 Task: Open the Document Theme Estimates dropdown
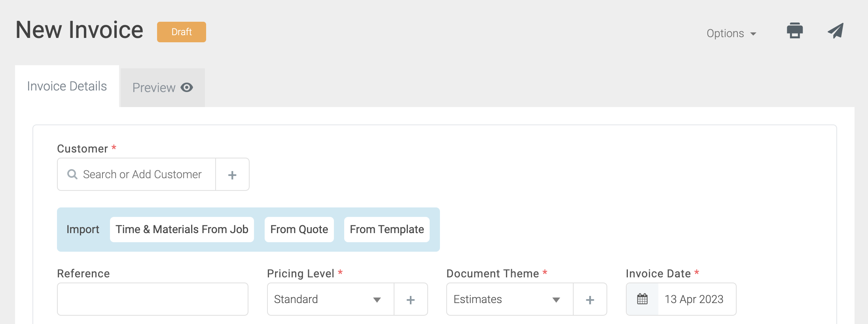coord(510,299)
